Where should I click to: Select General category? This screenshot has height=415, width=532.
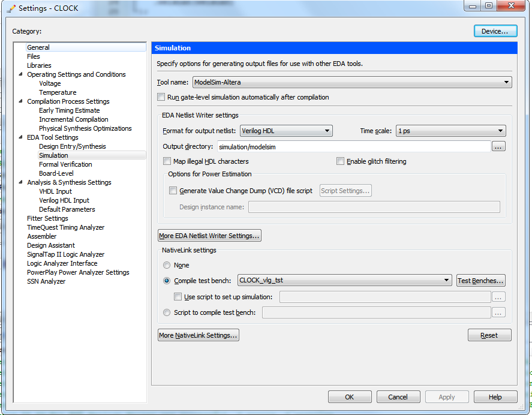click(x=38, y=47)
